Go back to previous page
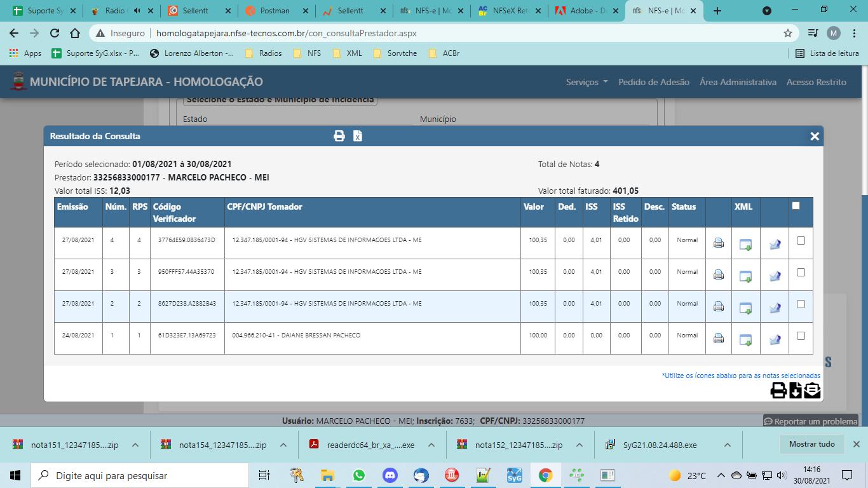 point(14,33)
